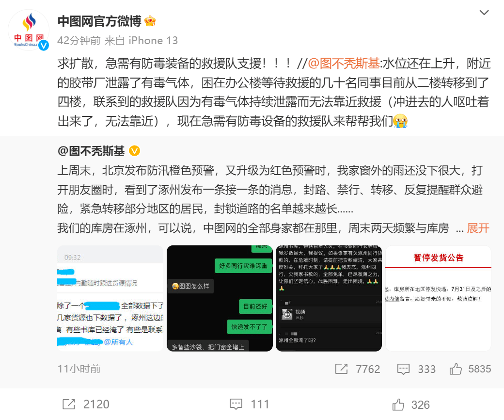This screenshot has width=504, height=420.
Task: Open 中图网官方微博 account name
Action: (99, 21)
